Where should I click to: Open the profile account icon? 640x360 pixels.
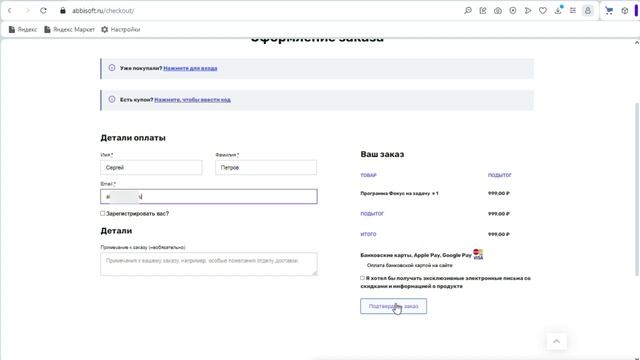click(588, 11)
